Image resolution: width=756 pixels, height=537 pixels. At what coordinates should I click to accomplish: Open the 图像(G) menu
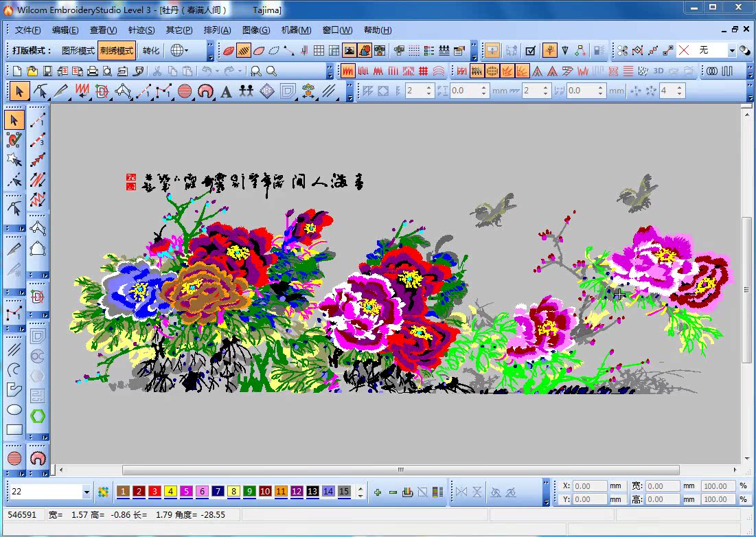click(256, 30)
